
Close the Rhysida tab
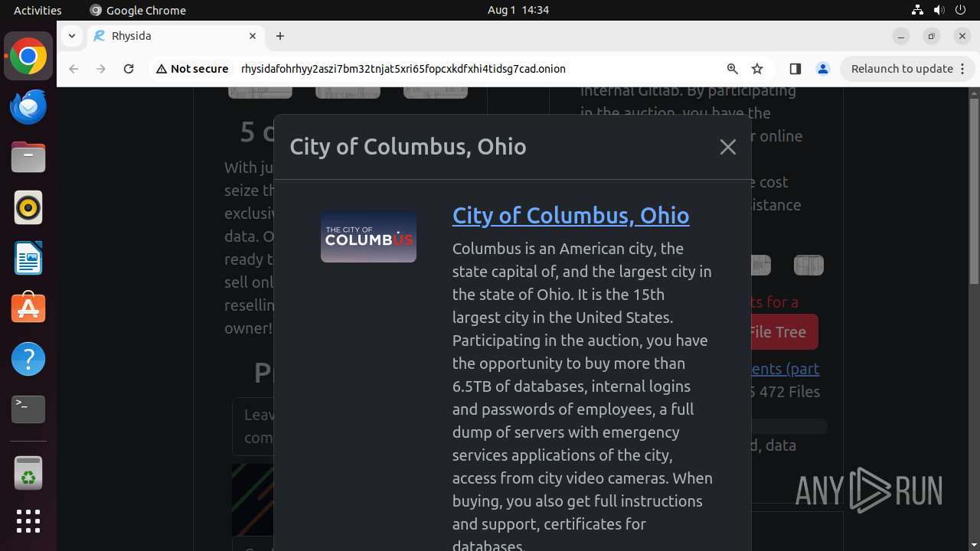(253, 36)
